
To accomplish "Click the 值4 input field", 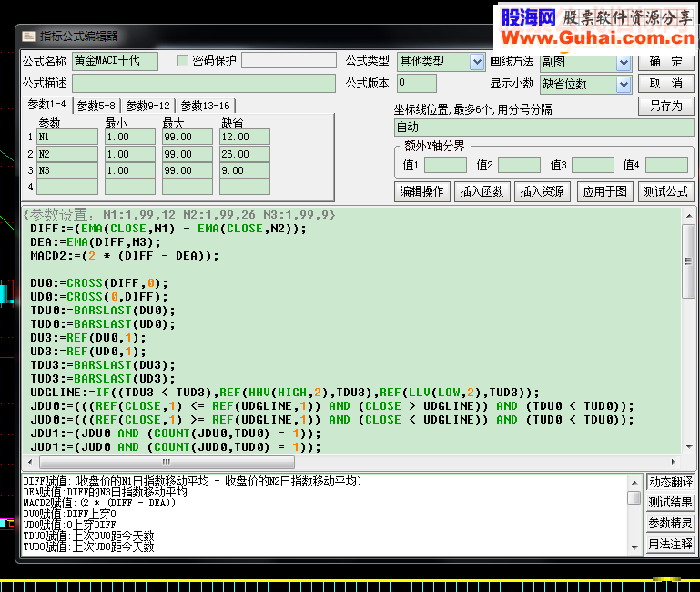I will [x=666, y=165].
